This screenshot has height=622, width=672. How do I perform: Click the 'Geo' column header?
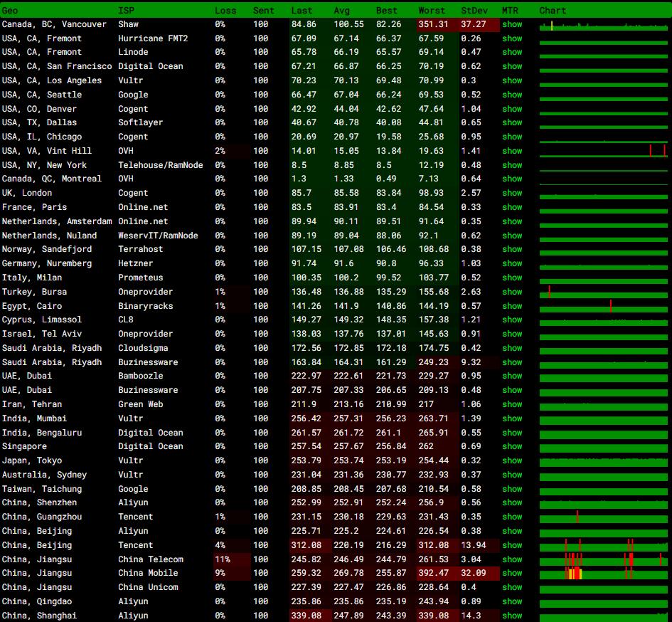point(10,10)
